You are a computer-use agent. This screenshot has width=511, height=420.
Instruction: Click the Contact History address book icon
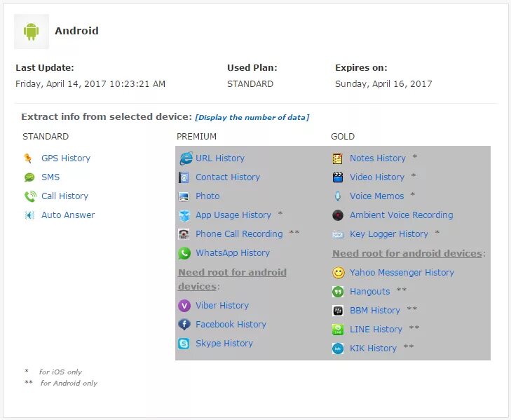point(184,177)
